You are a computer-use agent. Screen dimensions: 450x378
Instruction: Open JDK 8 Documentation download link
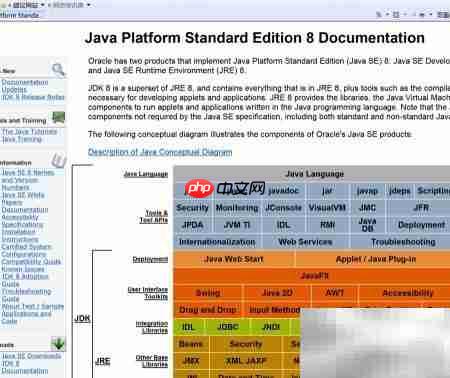pyautogui.click(x=25, y=367)
